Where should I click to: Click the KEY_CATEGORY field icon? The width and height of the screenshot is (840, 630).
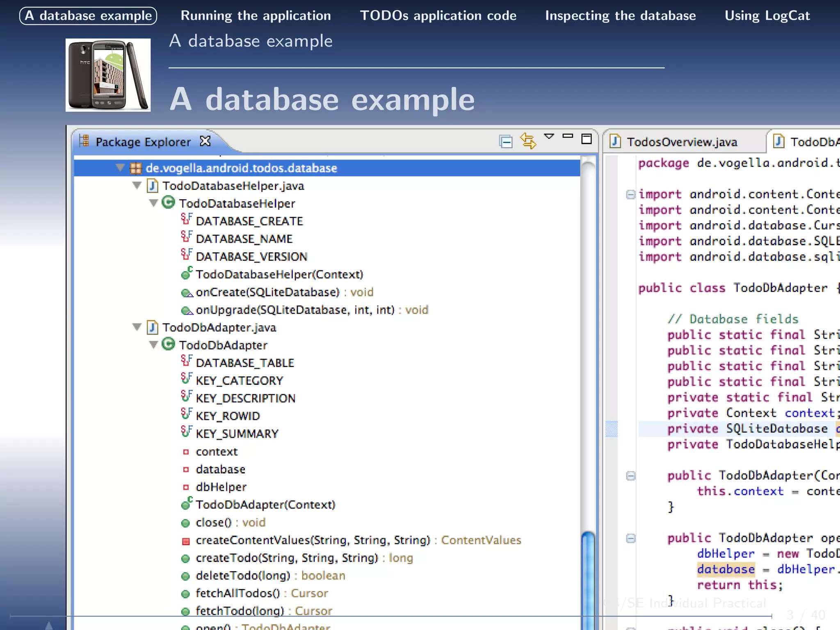click(187, 379)
